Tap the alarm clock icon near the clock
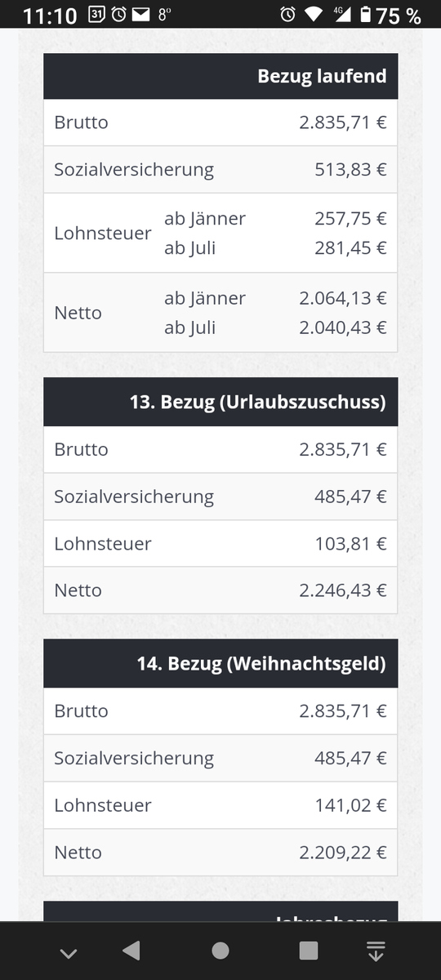The image size is (441, 980). (x=118, y=14)
